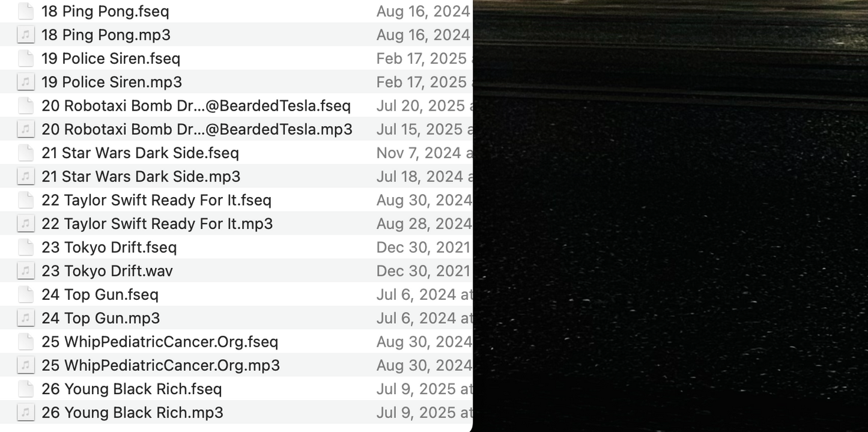This screenshot has width=868, height=432.
Task: Select file name 21 Star Wars Dark Side.mp3
Action: point(141,176)
